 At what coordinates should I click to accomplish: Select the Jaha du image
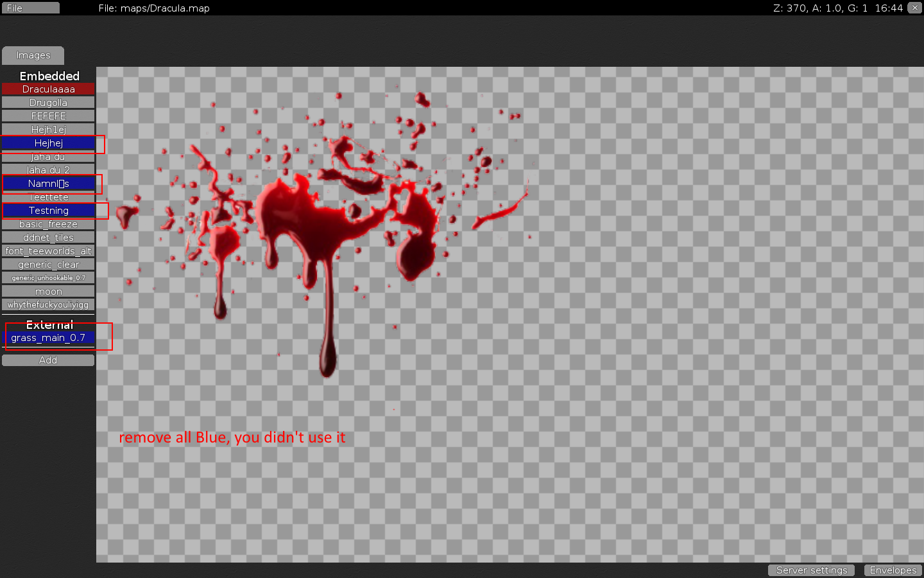pyautogui.click(x=48, y=157)
